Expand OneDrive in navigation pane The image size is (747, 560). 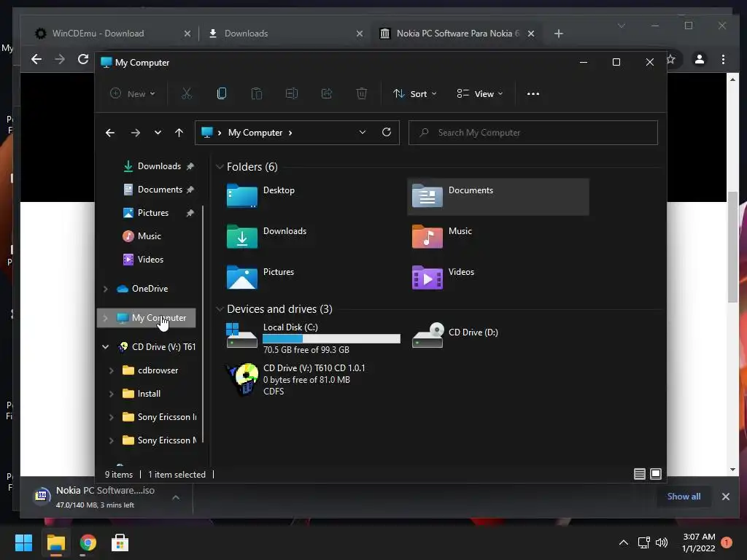pyautogui.click(x=105, y=289)
